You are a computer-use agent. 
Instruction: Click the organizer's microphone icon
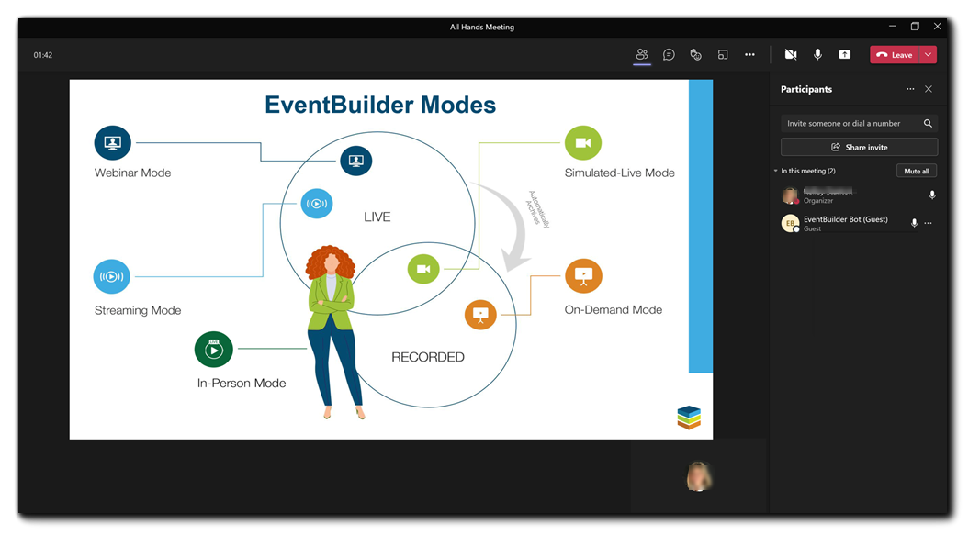tap(932, 195)
